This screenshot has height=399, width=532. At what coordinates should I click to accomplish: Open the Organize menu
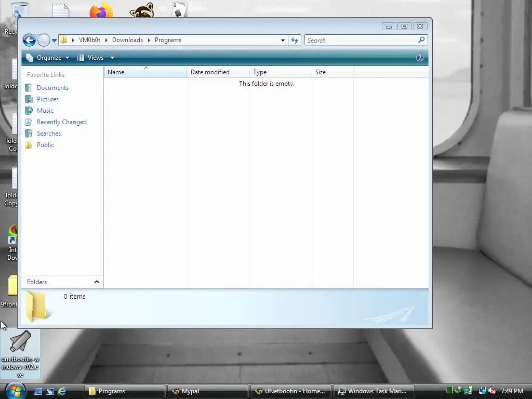pyautogui.click(x=48, y=58)
